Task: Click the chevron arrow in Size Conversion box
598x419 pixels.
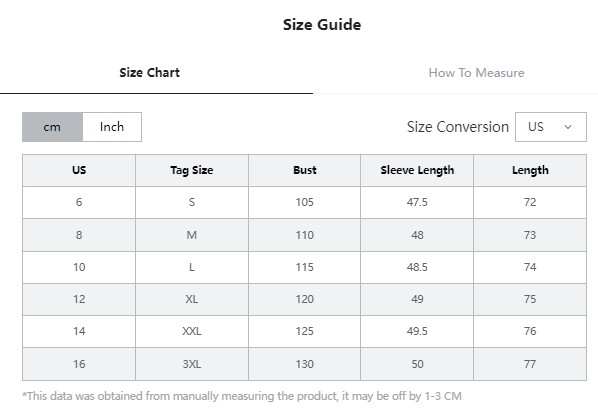Action: pos(568,127)
